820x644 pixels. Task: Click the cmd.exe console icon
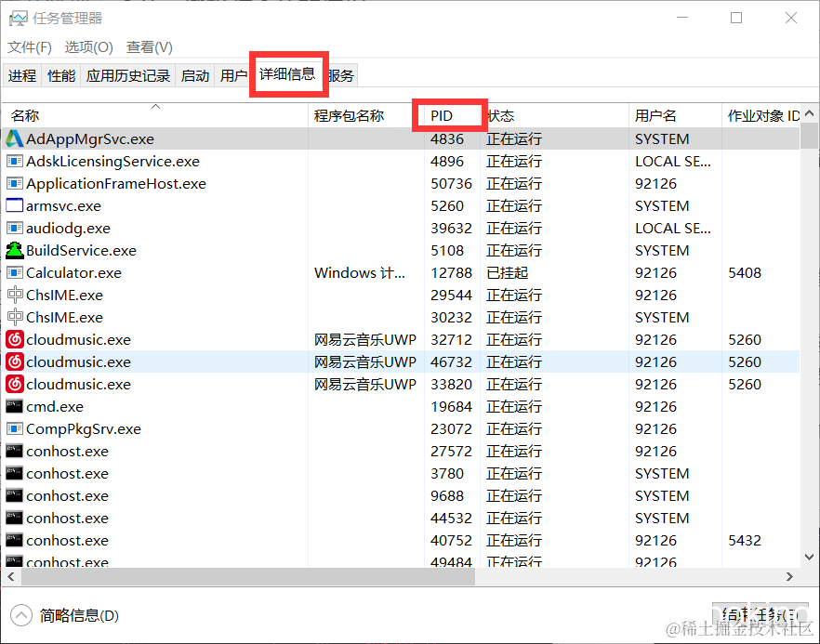point(14,406)
